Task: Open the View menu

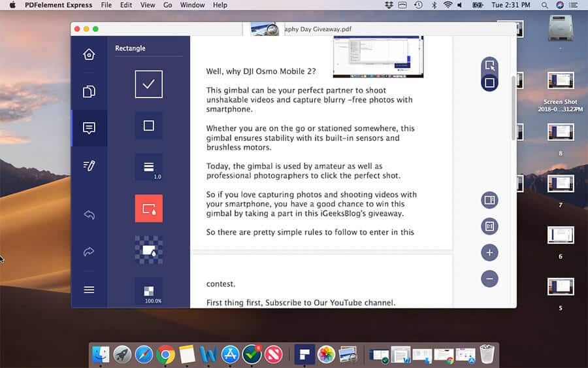Action: point(148,5)
